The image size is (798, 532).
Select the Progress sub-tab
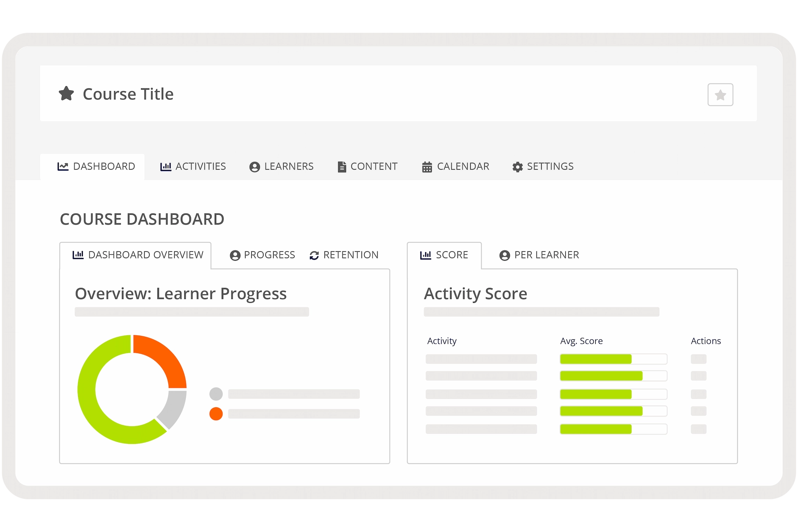click(x=263, y=255)
